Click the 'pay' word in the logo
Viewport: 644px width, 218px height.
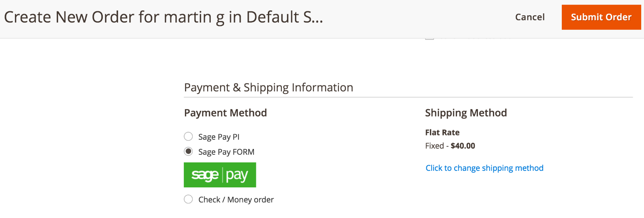point(237,176)
